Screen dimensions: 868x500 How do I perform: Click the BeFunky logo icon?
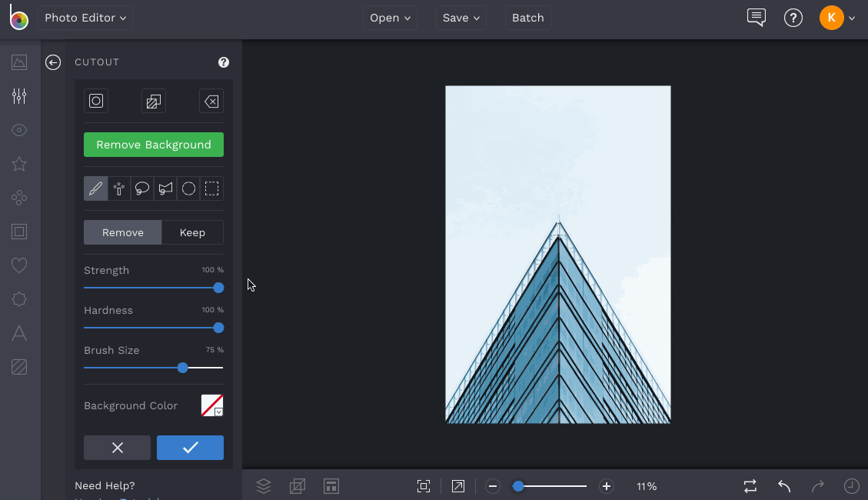(x=18, y=17)
